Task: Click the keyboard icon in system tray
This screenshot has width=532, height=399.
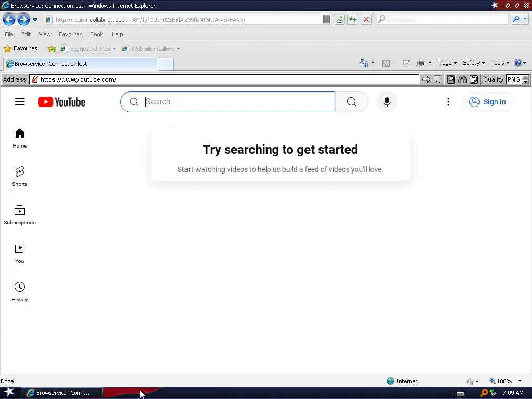Action: (460, 393)
